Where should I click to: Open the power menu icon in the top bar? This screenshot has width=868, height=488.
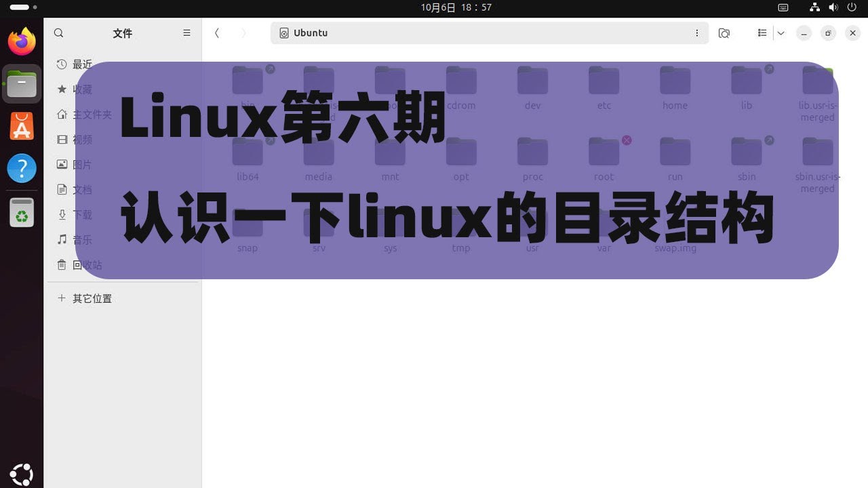point(852,7)
